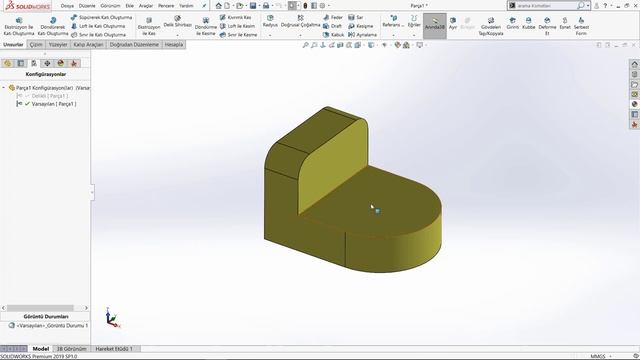Open the search magnifier dropdown arrow
Screen dimensions: 640x360
(x=588, y=6)
